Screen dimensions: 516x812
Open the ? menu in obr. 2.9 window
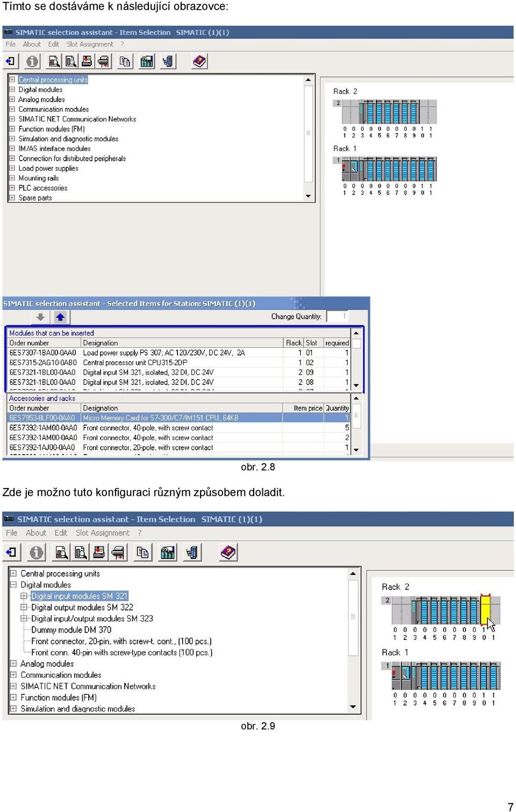140,533
